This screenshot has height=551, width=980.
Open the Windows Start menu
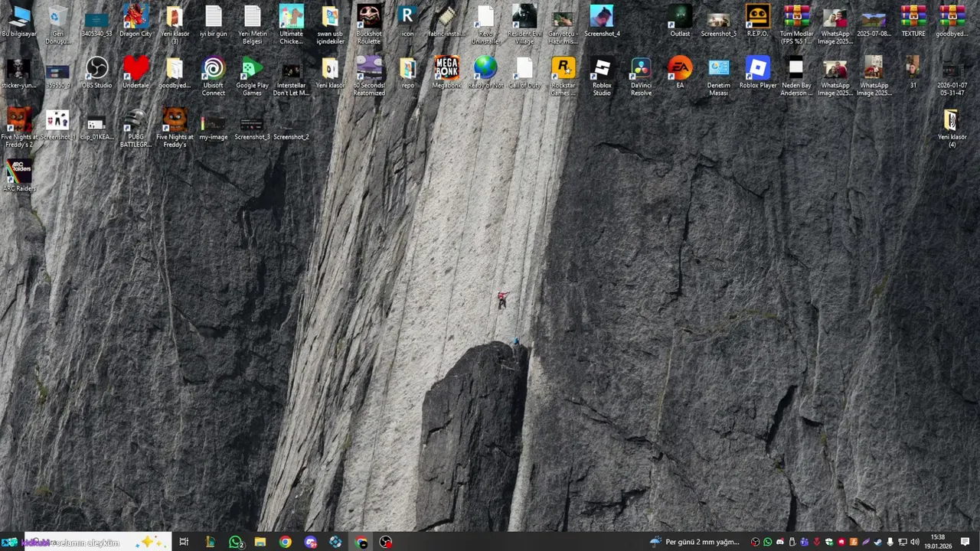point(9,542)
